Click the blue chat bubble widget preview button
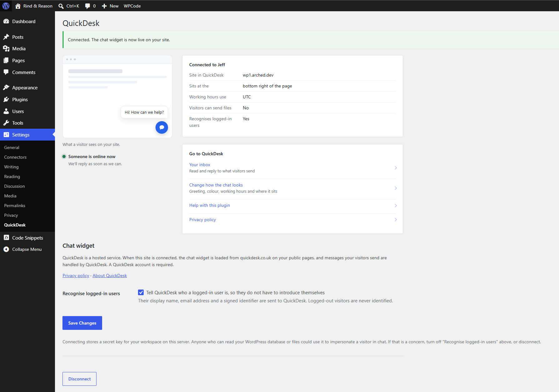This screenshot has height=392, width=559. (162, 127)
